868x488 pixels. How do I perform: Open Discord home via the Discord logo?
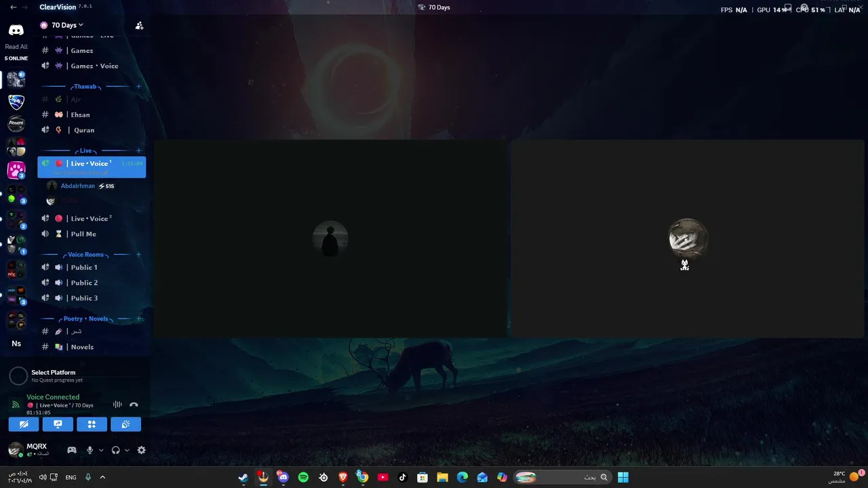16,30
